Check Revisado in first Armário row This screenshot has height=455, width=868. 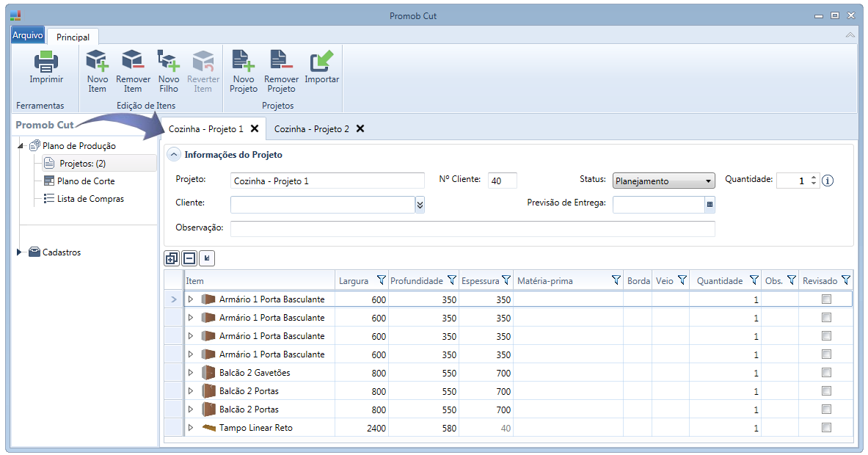pos(826,299)
